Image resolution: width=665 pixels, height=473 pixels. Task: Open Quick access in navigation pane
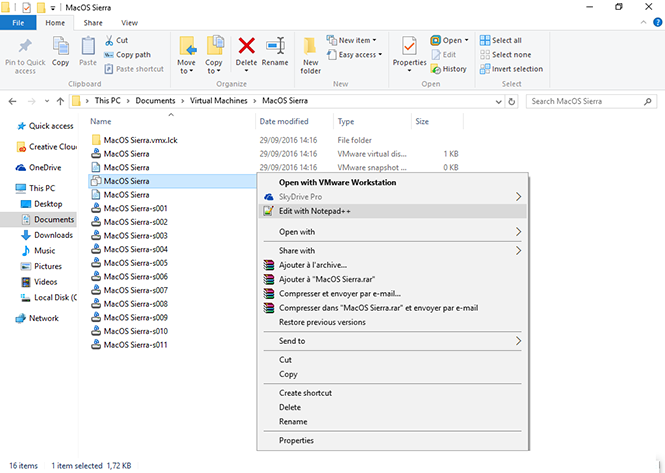pyautogui.click(x=45, y=126)
